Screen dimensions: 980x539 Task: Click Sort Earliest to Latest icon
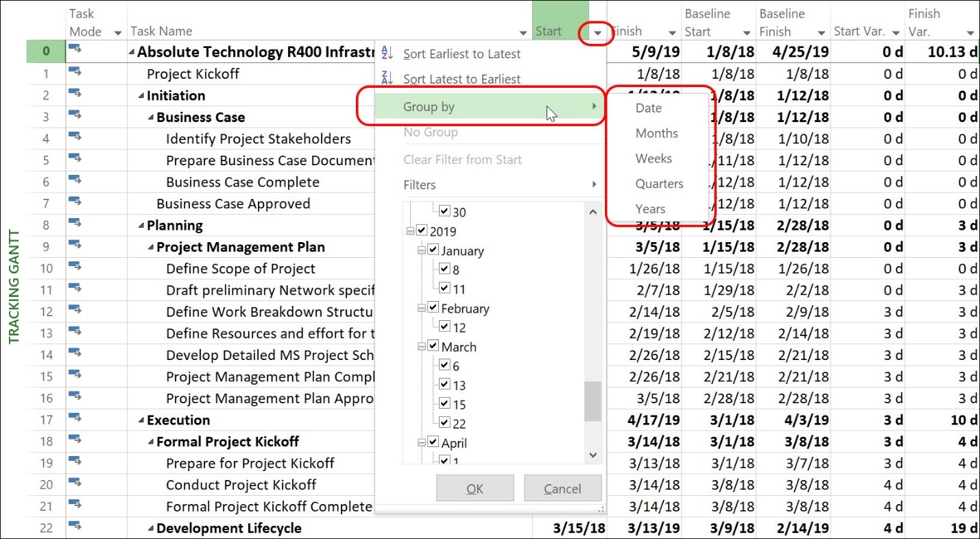[387, 53]
